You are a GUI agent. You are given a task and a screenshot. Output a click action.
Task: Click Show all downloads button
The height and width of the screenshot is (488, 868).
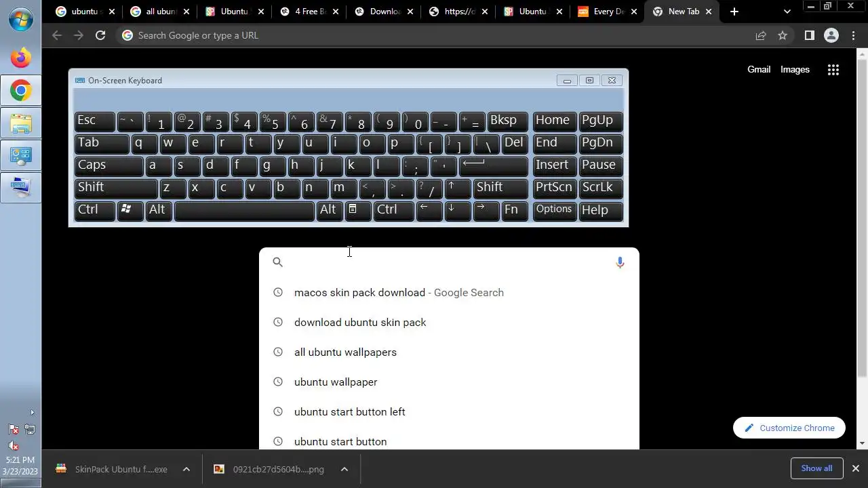coord(816,468)
